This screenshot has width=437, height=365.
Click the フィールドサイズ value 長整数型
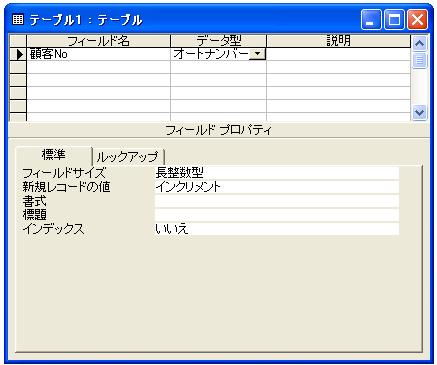click(x=277, y=173)
